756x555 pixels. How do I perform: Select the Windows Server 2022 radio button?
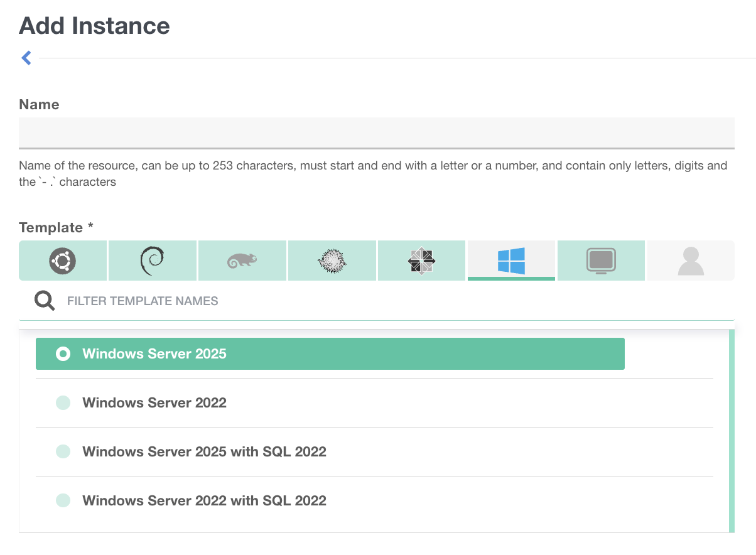point(63,403)
